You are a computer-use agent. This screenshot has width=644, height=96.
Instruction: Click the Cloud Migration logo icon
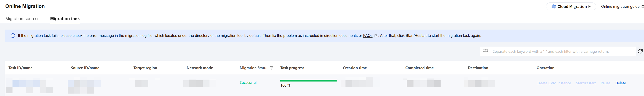554,6
